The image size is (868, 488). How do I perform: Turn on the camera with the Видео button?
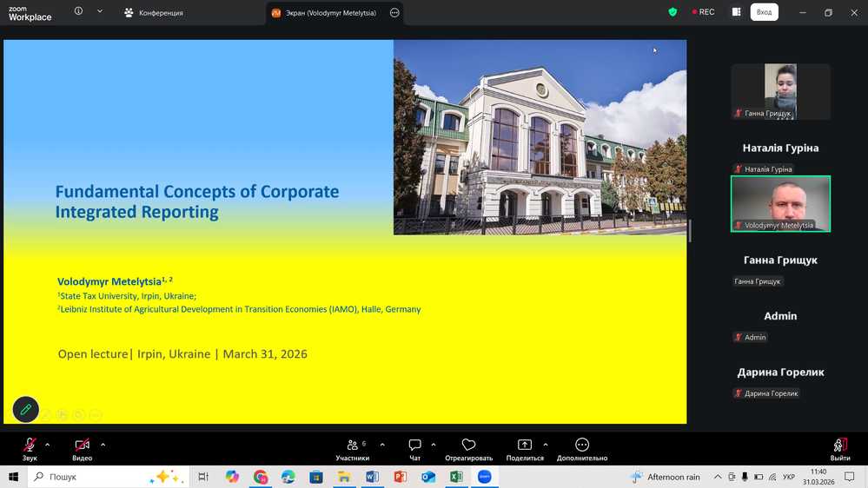[82, 445]
